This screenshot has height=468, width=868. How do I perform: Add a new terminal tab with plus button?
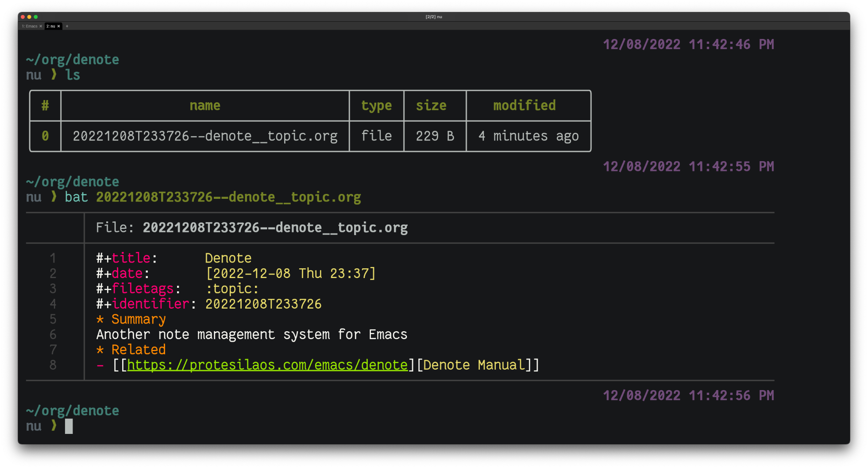click(67, 26)
